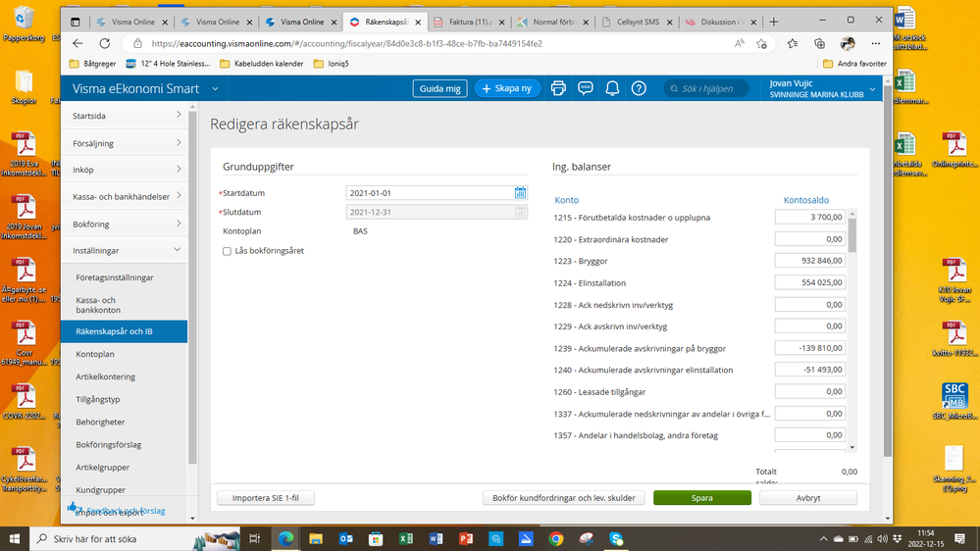This screenshot has width=980, height=551.
Task: Open Skype from taskbar
Action: (616, 538)
